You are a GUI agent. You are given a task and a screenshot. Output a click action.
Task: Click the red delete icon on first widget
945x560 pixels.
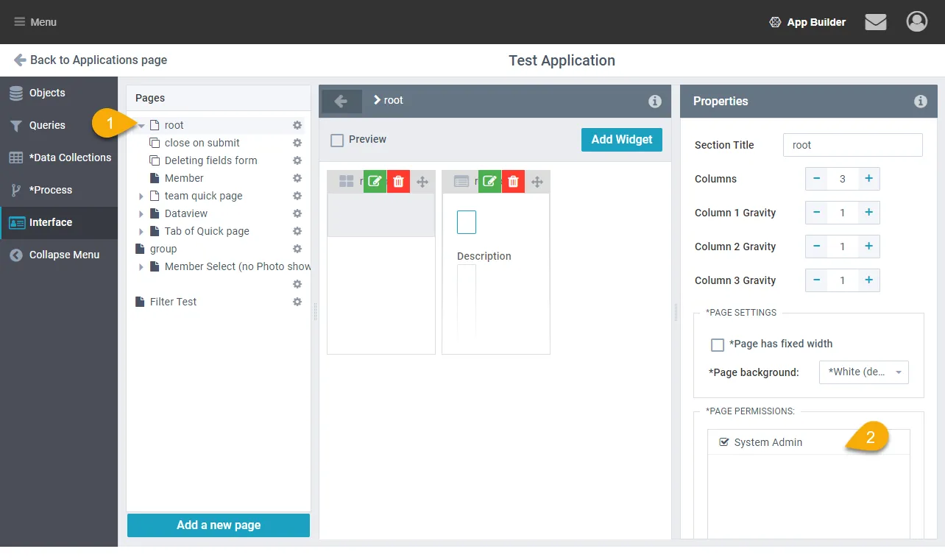[398, 182]
